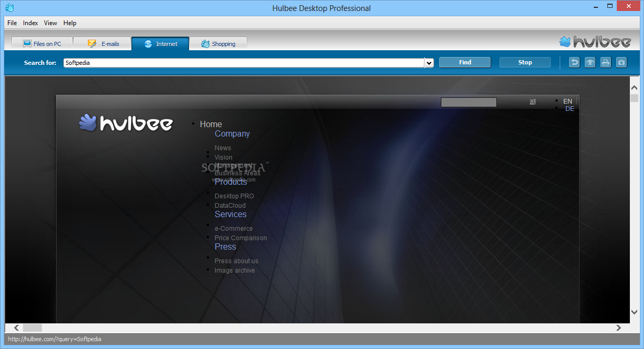The image size is (644, 349).
Task: Open the Services heading link
Action: [230, 214]
